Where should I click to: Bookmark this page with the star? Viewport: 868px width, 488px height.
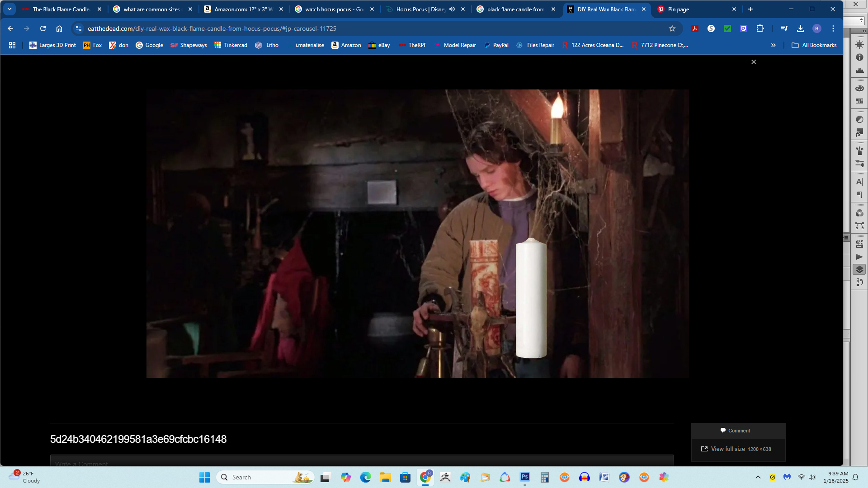672,28
